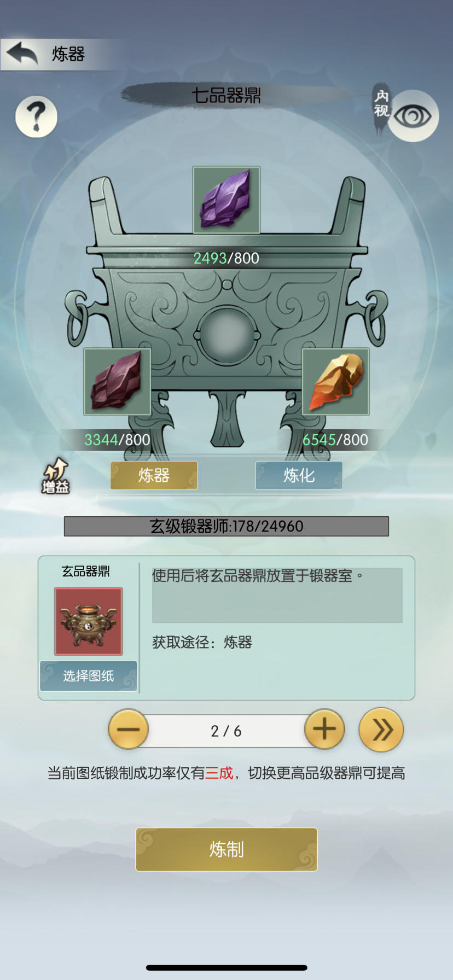453x980 pixels.
Task: Select the dark red ore material slot
Action: (117, 382)
